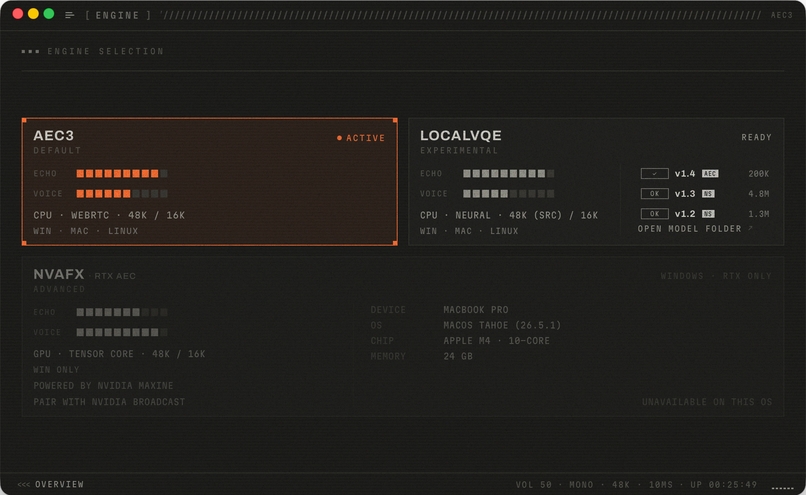Click "WINDOWS · RTX ONLY" label
Screen dimensions: 806x495
coord(716,276)
